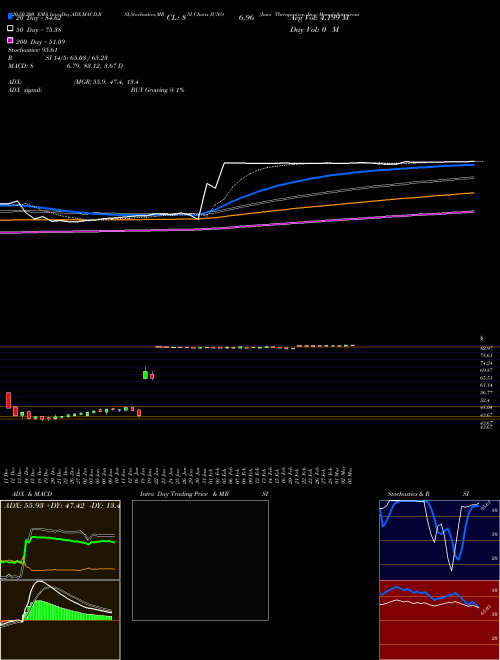The image size is (500, 660).
Task: Click the white 50 Day legend swatch
Action: tap(10, 29)
